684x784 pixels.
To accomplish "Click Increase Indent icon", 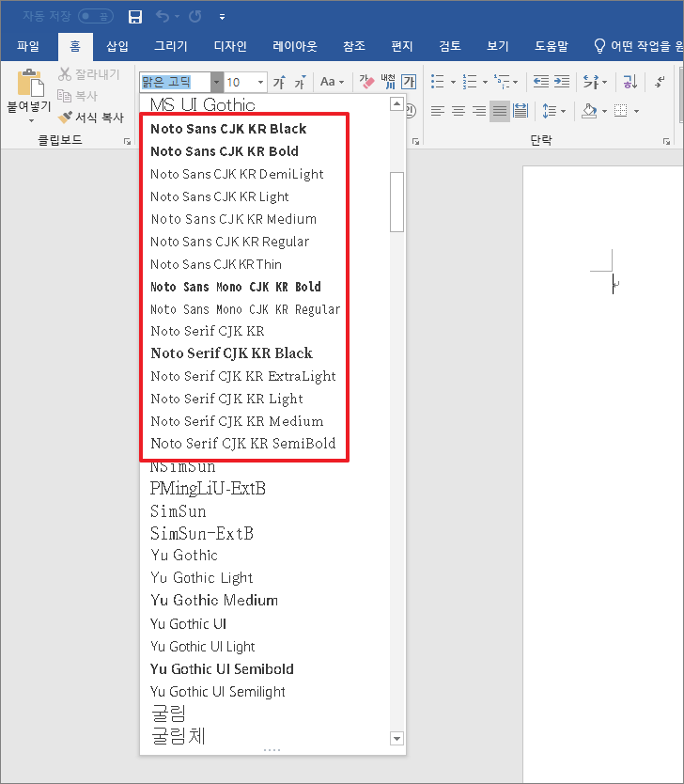I will (x=562, y=82).
